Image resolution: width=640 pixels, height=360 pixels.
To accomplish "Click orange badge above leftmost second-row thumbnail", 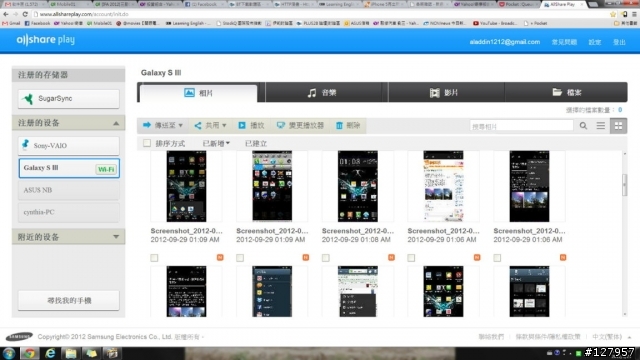I will pyautogui.click(x=220, y=257).
